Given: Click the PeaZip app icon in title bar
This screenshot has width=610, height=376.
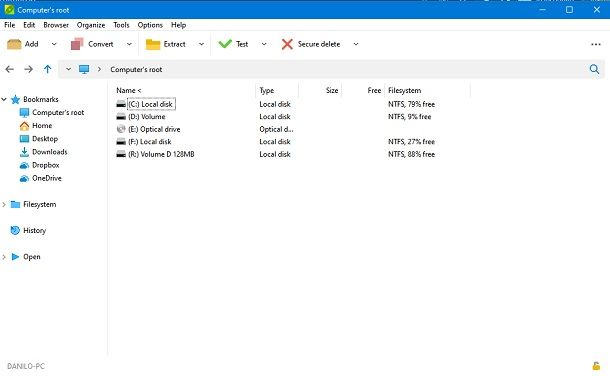Looking at the screenshot, I should pyautogui.click(x=9, y=10).
